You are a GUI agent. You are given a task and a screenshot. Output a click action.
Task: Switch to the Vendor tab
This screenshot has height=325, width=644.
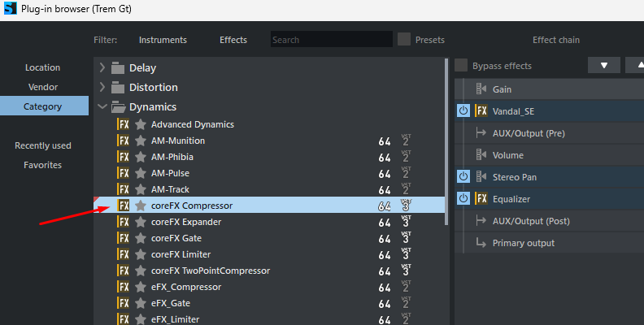click(43, 87)
